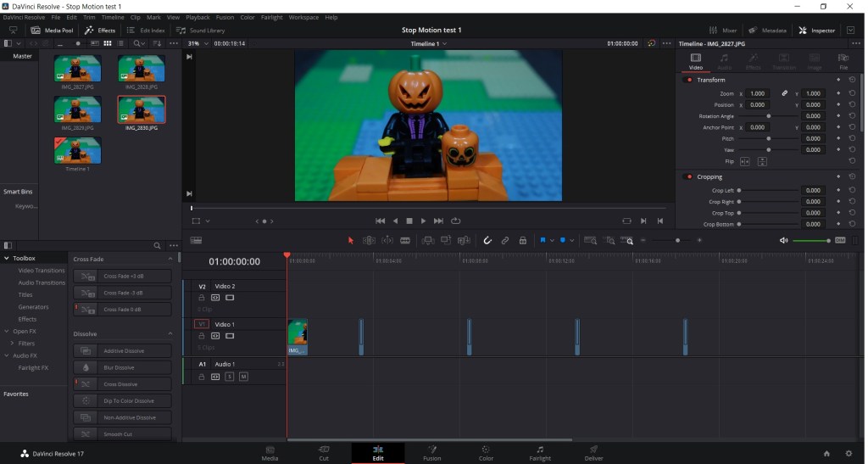
Task: Add a blue flag to the clip
Action: [543, 240]
